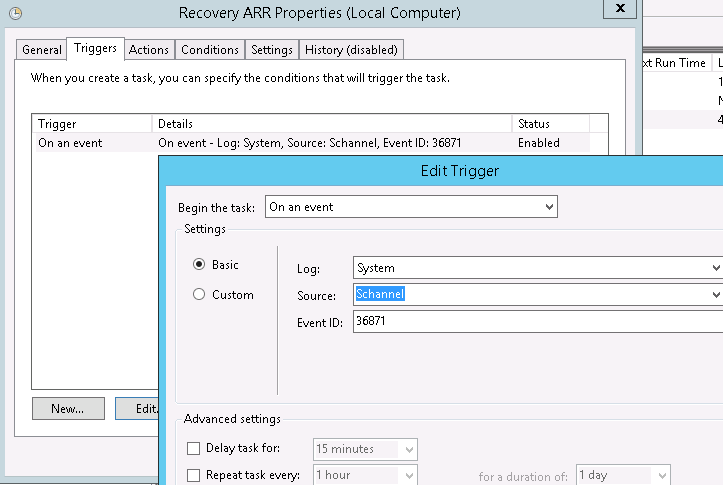Enable the 'Delay task for' checkbox
Image resolution: width=723 pixels, height=485 pixels.
(x=194, y=449)
